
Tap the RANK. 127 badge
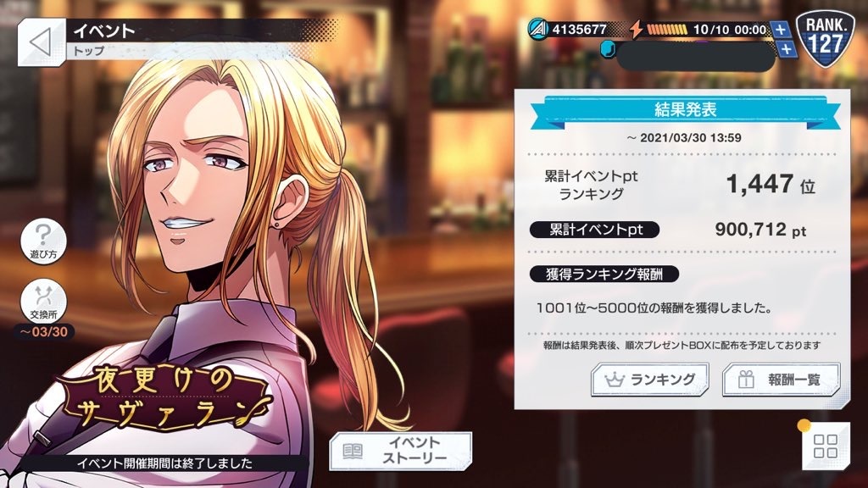(825, 39)
